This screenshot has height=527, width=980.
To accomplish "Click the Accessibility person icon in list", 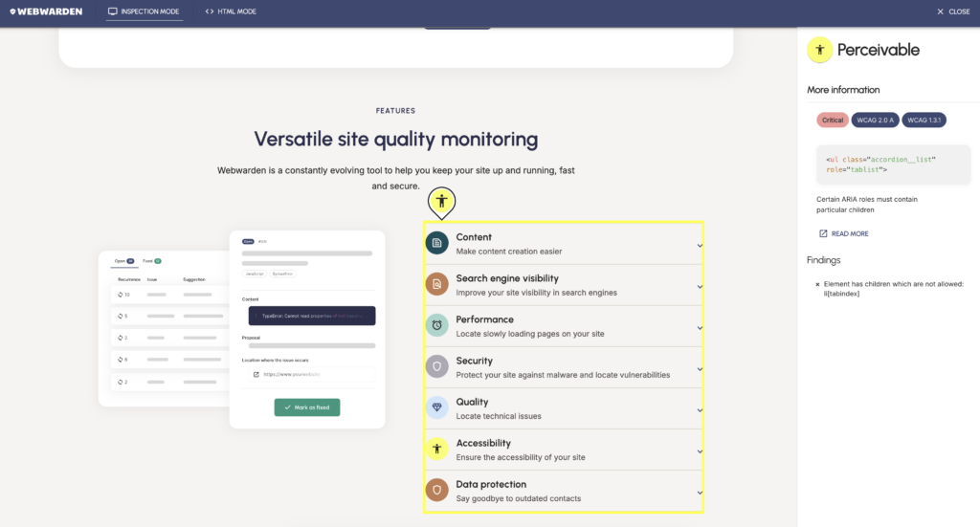I will pyautogui.click(x=436, y=449).
